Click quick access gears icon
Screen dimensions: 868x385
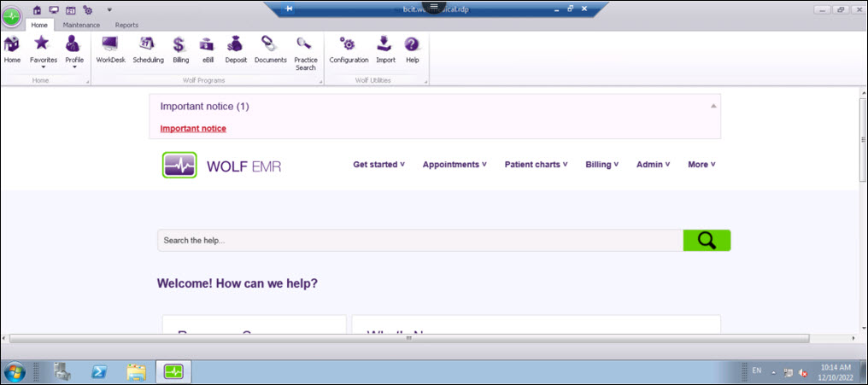tap(87, 9)
